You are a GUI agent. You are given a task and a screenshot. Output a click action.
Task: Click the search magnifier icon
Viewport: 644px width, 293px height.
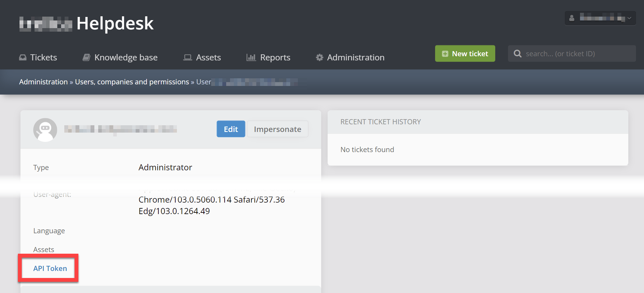click(517, 54)
